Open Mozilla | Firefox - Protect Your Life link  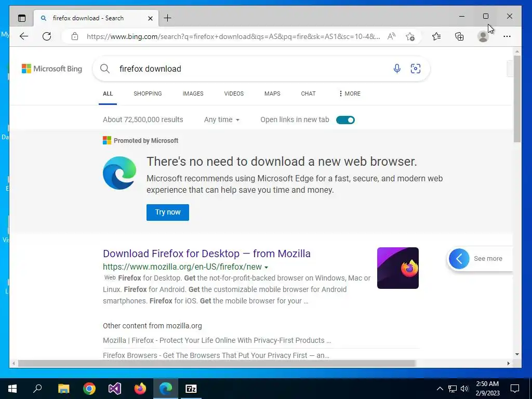click(217, 340)
